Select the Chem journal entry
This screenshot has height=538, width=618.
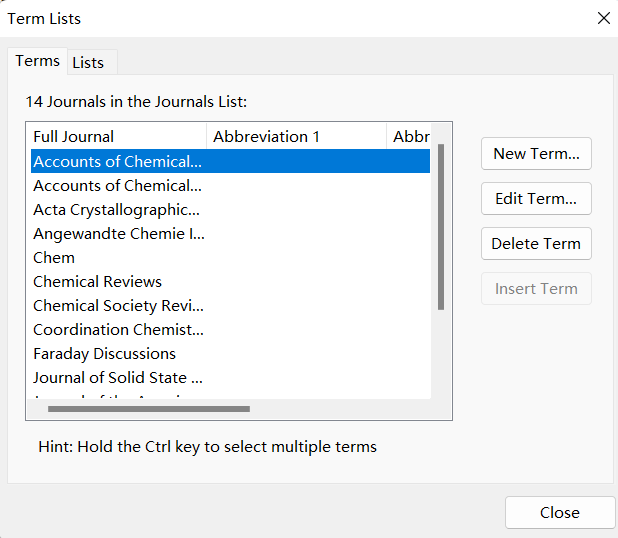(x=230, y=258)
